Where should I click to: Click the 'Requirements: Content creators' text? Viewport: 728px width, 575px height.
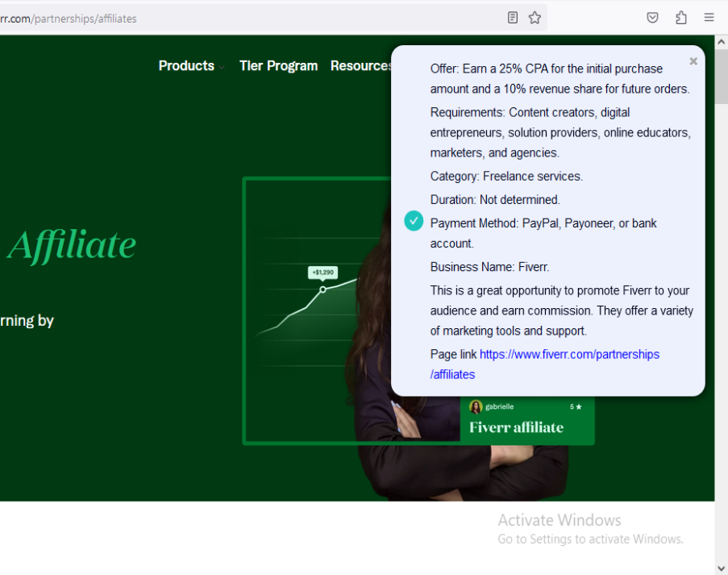(560, 132)
